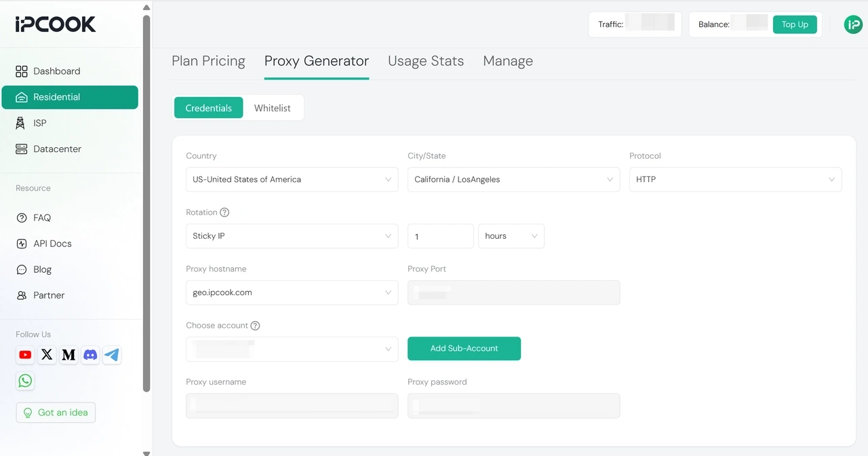Click the Top Up button

pos(795,24)
